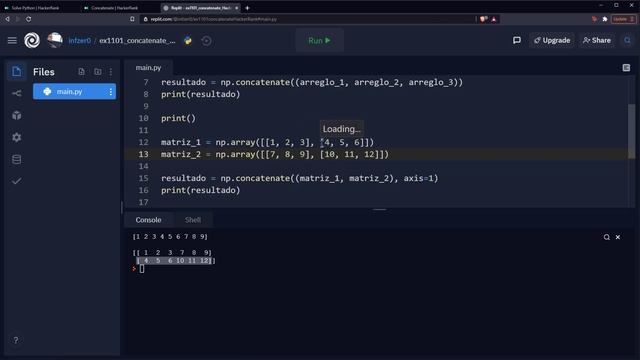Switch to Solve Python HackerRank browser tab
This screenshot has width=640, height=360.
36,7
